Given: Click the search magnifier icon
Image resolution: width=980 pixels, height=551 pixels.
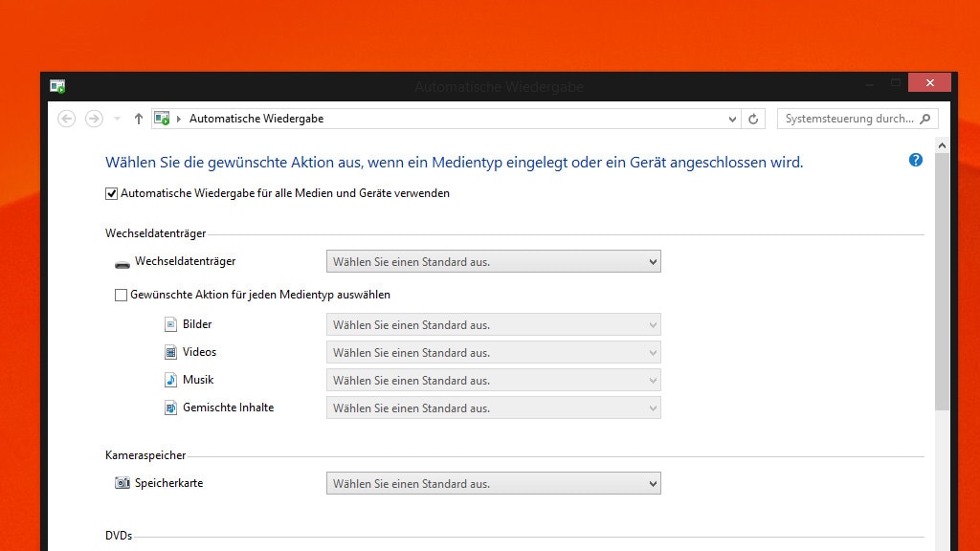Looking at the screenshot, I should 925,119.
